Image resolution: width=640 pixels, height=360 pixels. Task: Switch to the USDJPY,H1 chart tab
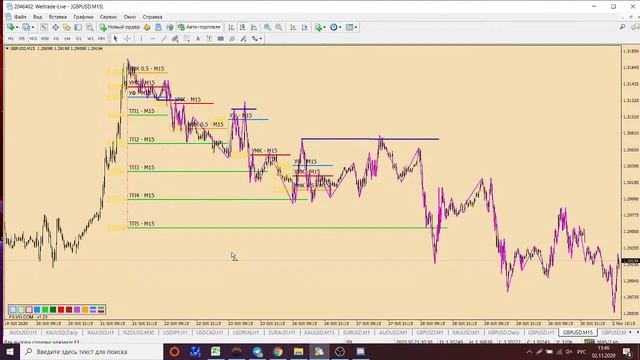coord(175,333)
